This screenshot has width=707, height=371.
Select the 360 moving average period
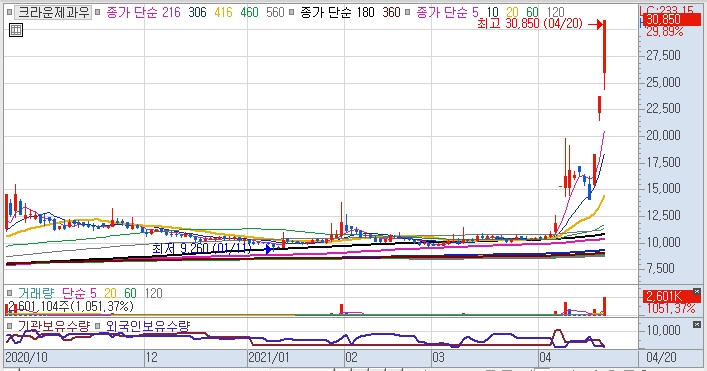click(x=391, y=12)
